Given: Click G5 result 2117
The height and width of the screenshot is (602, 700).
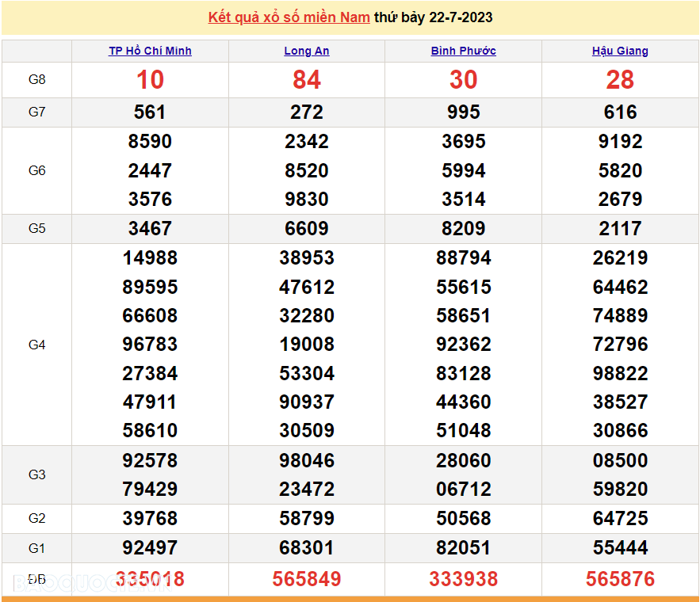Looking at the screenshot, I should 620,228.
